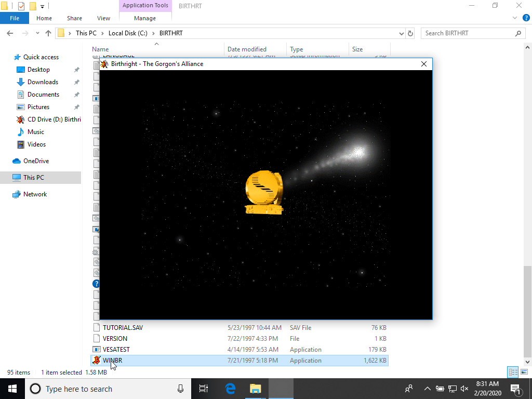Select the Manage tab under Application Tools

145,18
